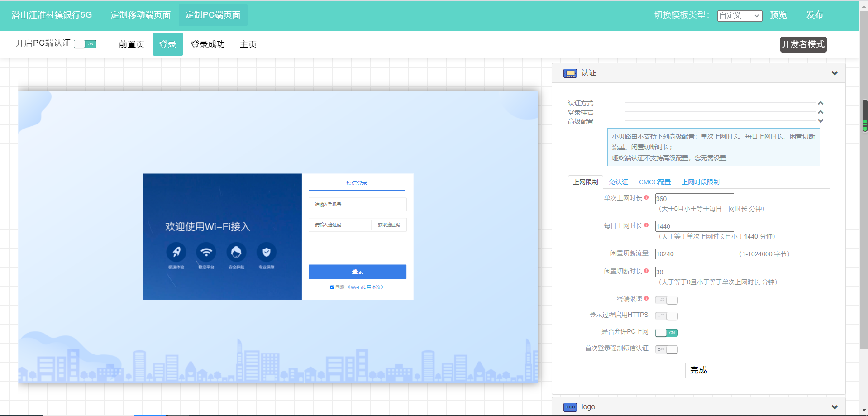Expand the 登录样式 section arrow
The width and height of the screenshot is (868, 416).
[x=820, y=112]
